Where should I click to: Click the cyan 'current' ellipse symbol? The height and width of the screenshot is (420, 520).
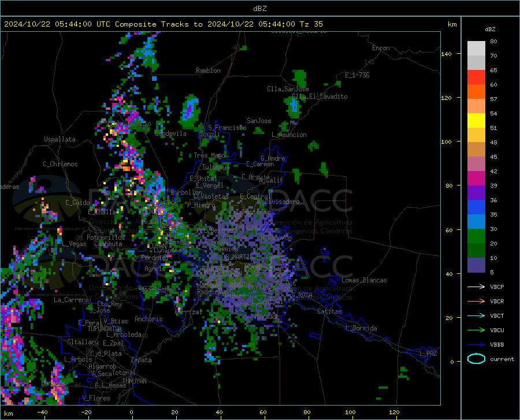click(x=476, y=359)
